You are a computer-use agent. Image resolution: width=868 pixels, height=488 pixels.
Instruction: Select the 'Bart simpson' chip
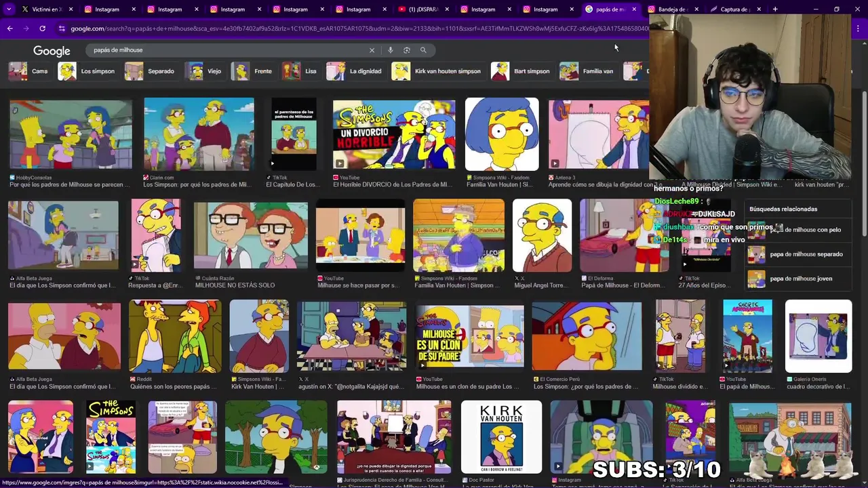521,71
